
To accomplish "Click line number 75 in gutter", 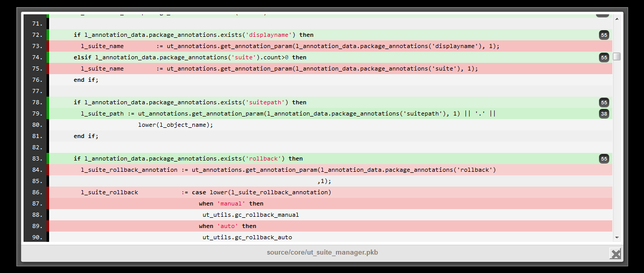I will pos(37,69).
